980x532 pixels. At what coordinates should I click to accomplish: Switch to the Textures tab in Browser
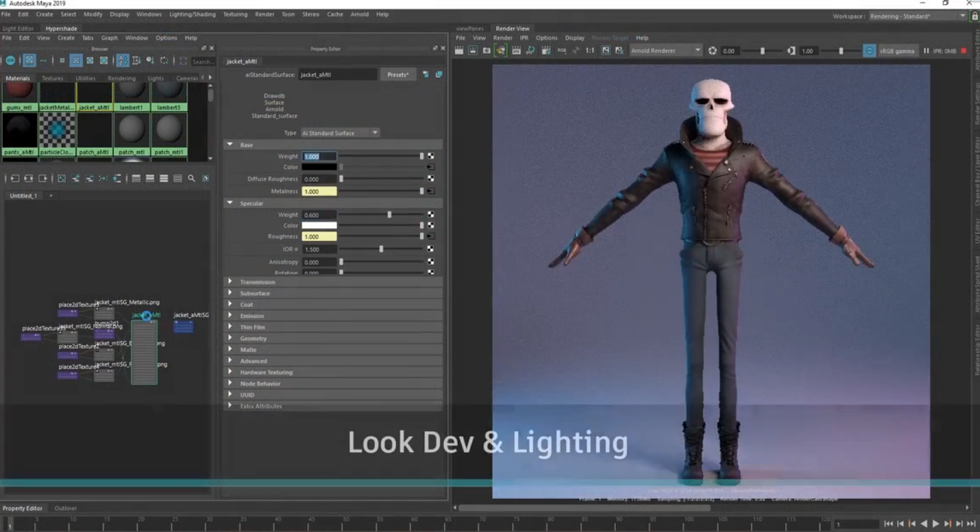pyautogui.click(x=52, y=79)
